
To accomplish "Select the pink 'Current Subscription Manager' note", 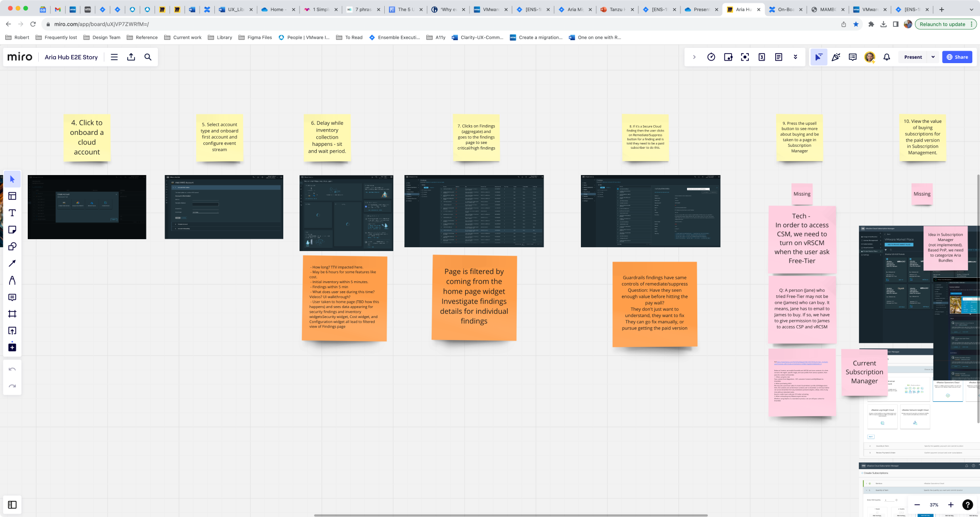I will pos(864,372).
